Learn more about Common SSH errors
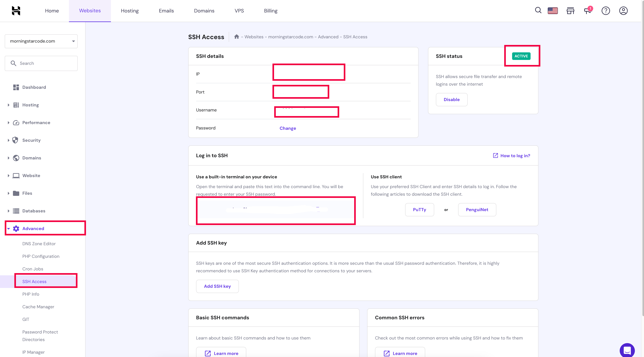 pyautogui.click(x=400, y=353)
